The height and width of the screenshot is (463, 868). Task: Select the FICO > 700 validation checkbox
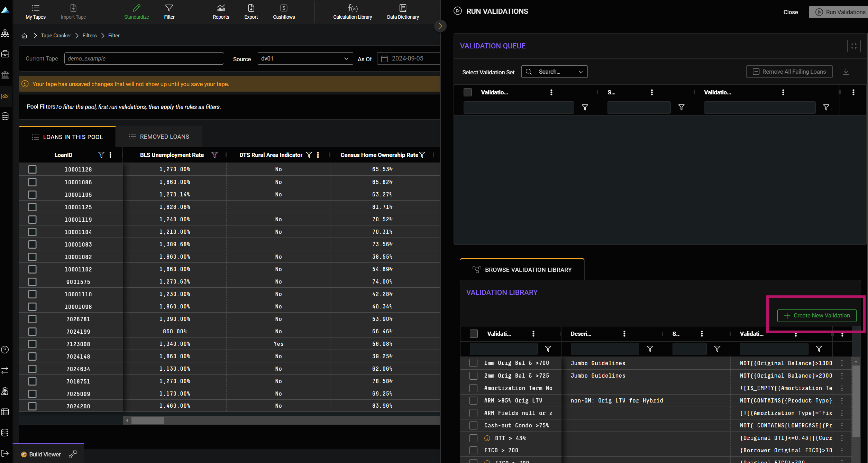473,450
